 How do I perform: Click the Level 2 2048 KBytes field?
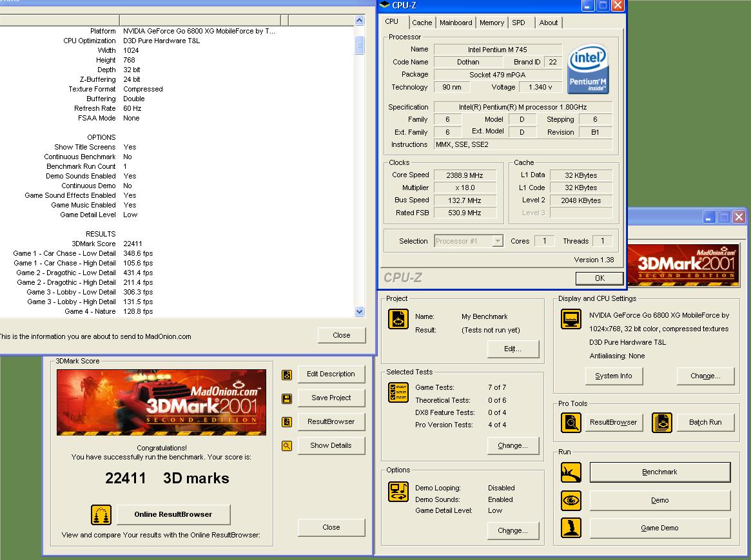[581, 200]
